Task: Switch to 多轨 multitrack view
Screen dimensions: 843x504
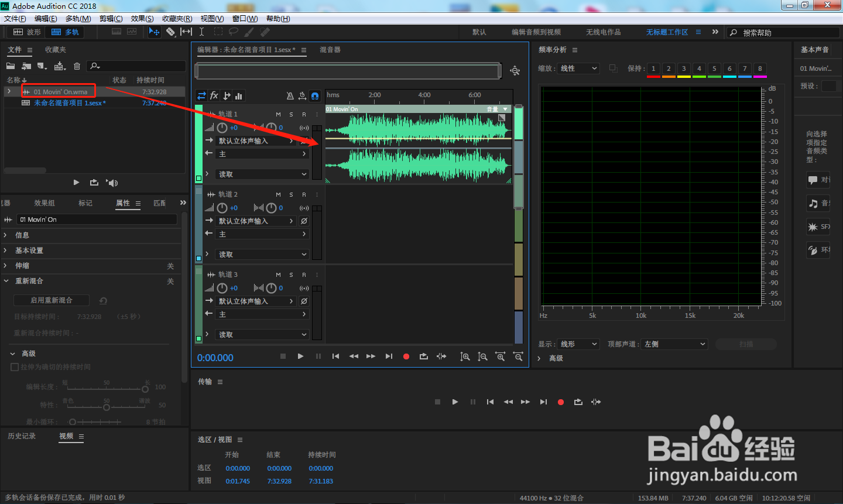Action: [x=65, y=32]
